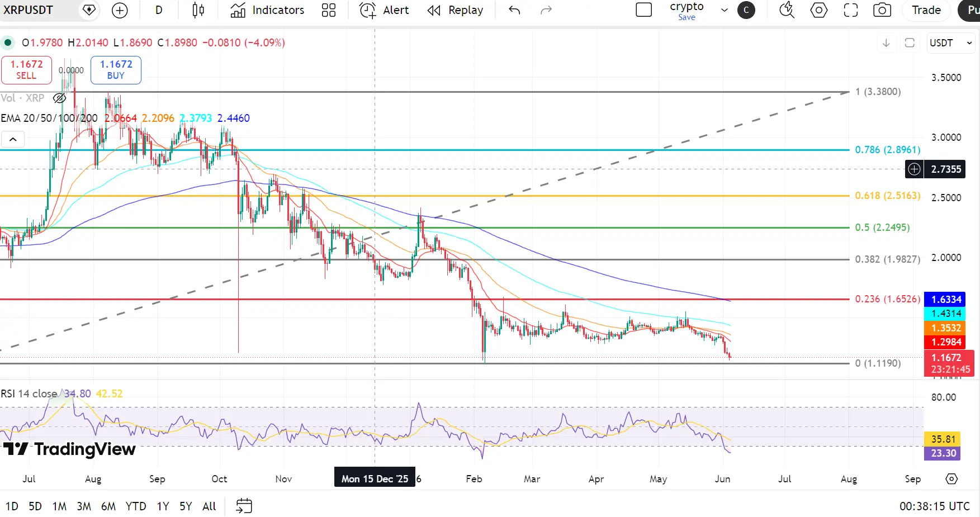
Task: Open quick search lightning icon
Action: (787, 10)
